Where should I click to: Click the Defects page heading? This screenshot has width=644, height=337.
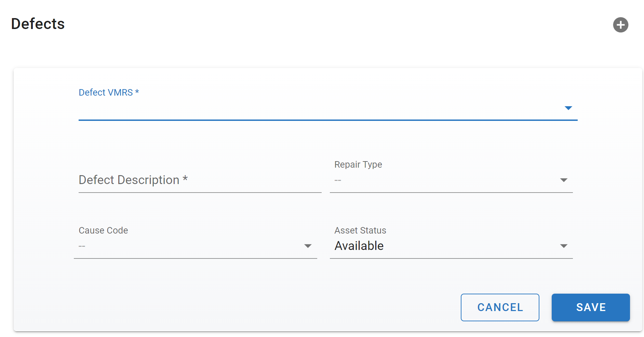point(38,24)
